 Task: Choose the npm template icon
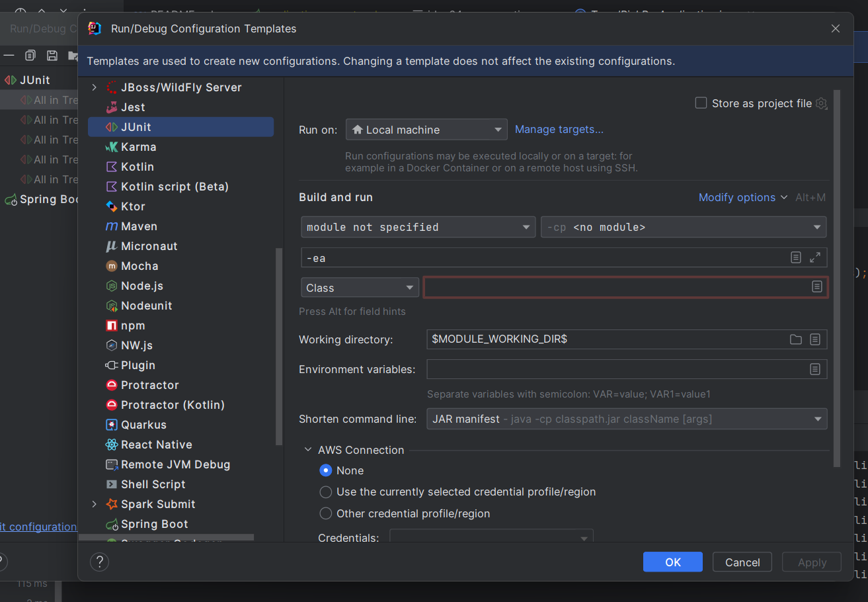[x=111, y=325]
